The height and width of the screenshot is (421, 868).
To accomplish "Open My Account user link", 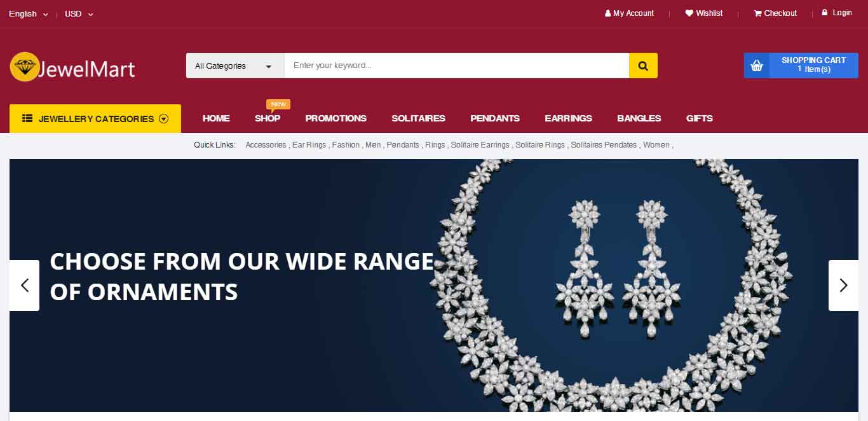I will pyautogui.click(x=629, y=13).
